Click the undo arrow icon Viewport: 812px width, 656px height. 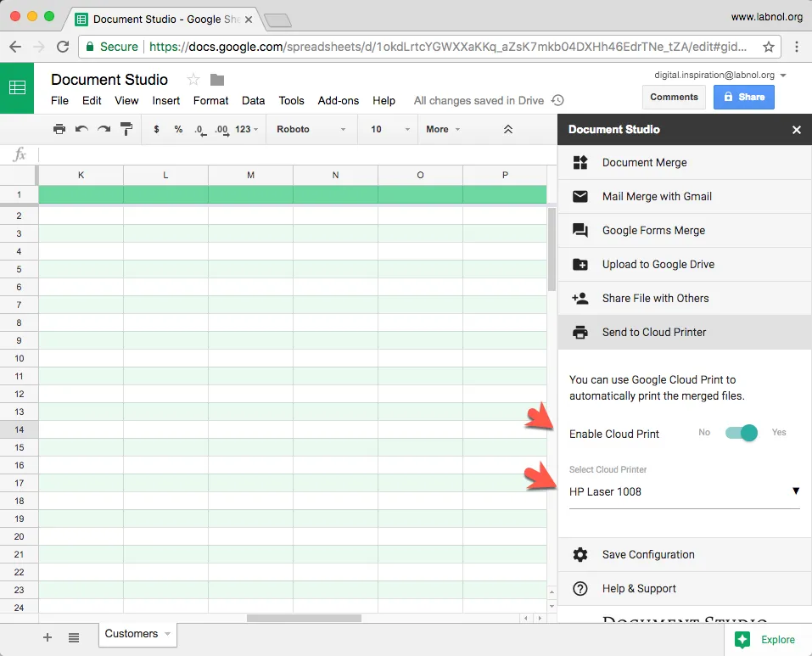81,129
